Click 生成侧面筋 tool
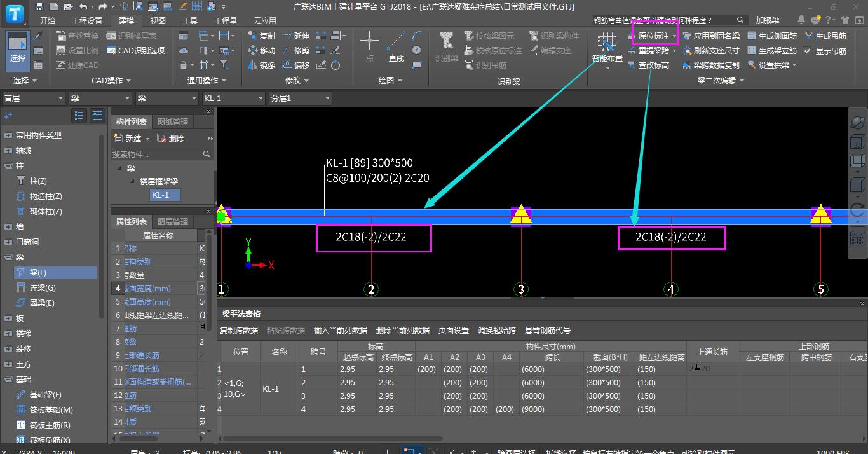This screenshot has width=868, height=454. [772, 36]
